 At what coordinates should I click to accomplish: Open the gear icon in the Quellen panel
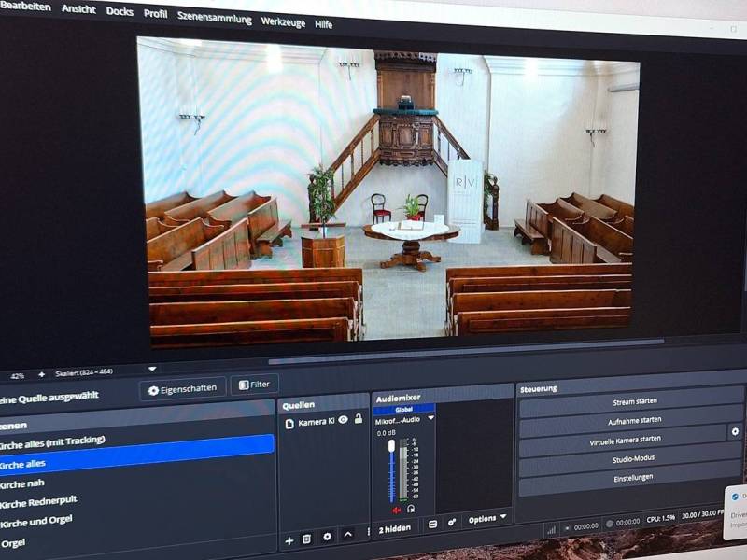(327, 537)
